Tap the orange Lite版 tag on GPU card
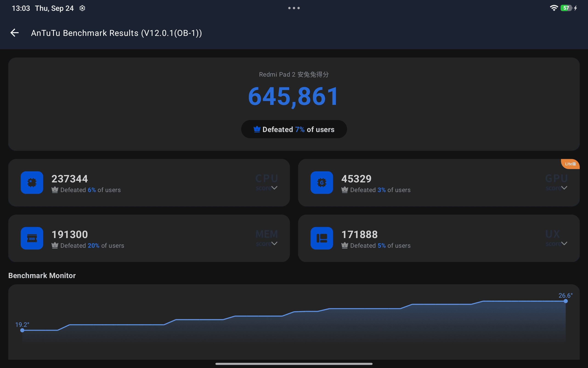The width and height of the screenshot is (588, 368). [570, 164]
